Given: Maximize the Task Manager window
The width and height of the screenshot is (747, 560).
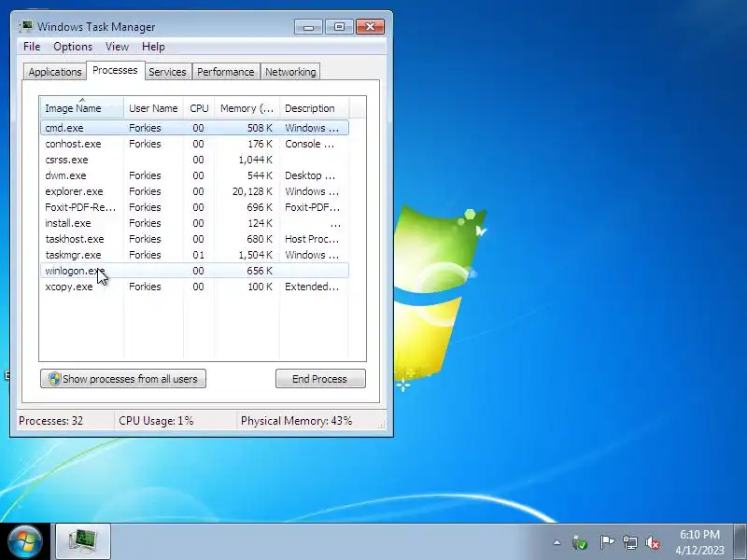Looking at the screenshot, I should tap(339, 27).
